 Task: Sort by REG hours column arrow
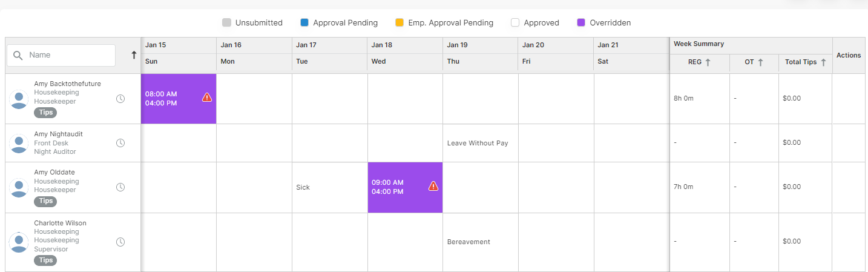(x=708, y=62)
